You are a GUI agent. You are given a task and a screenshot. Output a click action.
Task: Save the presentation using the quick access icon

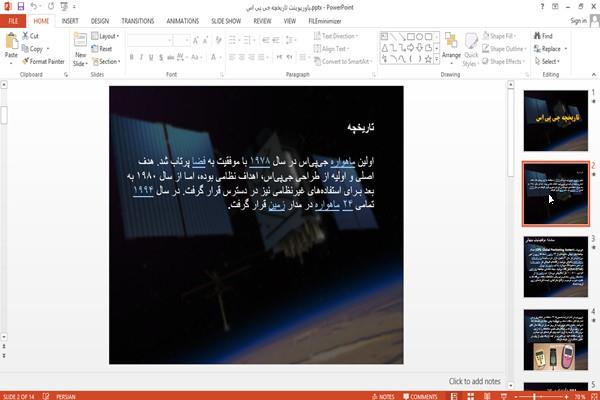click(x=21, y=7)
